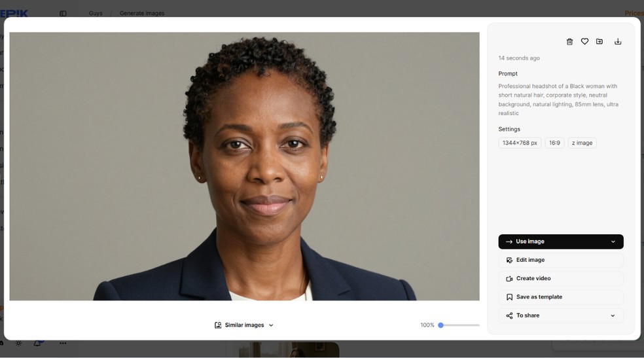Expand the Use image dropdown arrow

[613, 242]
